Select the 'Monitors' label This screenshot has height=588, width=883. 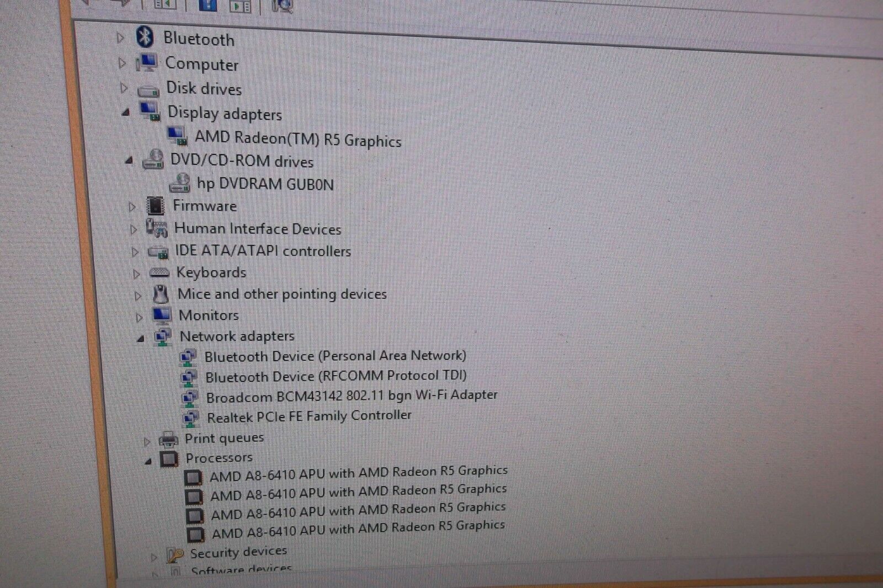(209, 315)
